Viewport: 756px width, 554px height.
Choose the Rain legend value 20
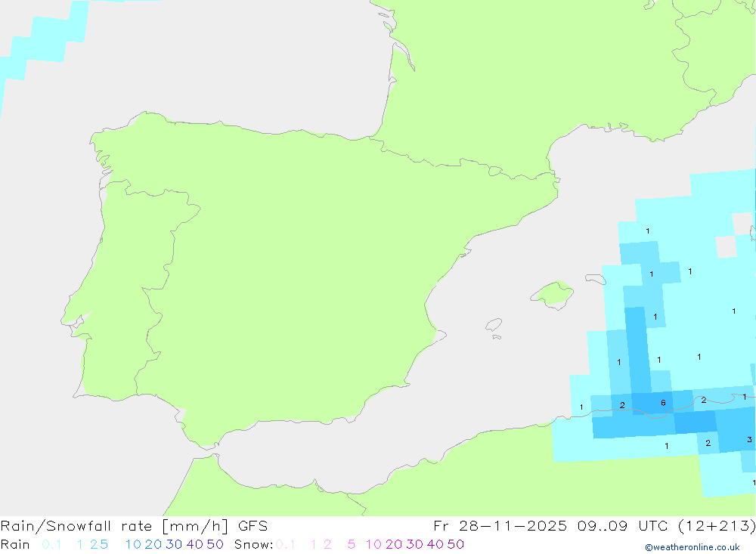click(x=153, y=544)
